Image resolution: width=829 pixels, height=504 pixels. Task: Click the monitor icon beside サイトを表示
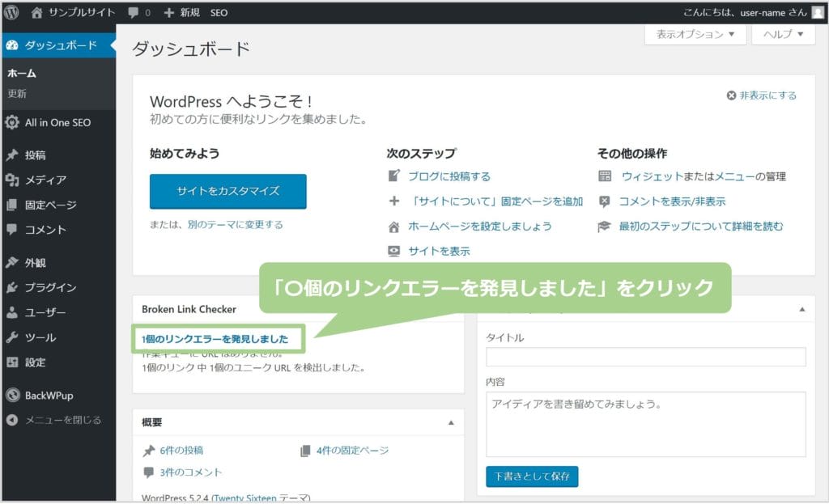394,251
